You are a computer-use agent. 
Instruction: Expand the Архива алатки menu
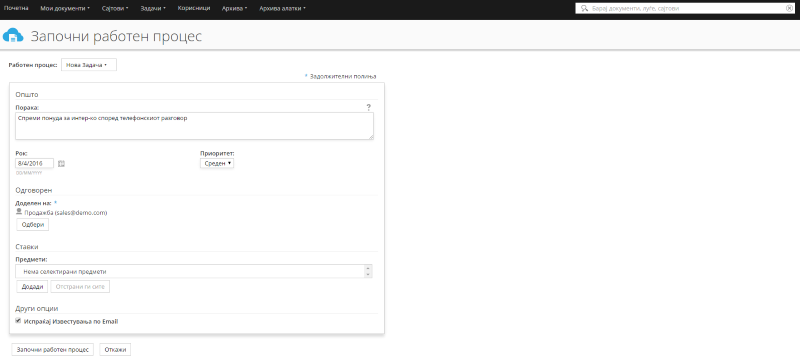282,8
